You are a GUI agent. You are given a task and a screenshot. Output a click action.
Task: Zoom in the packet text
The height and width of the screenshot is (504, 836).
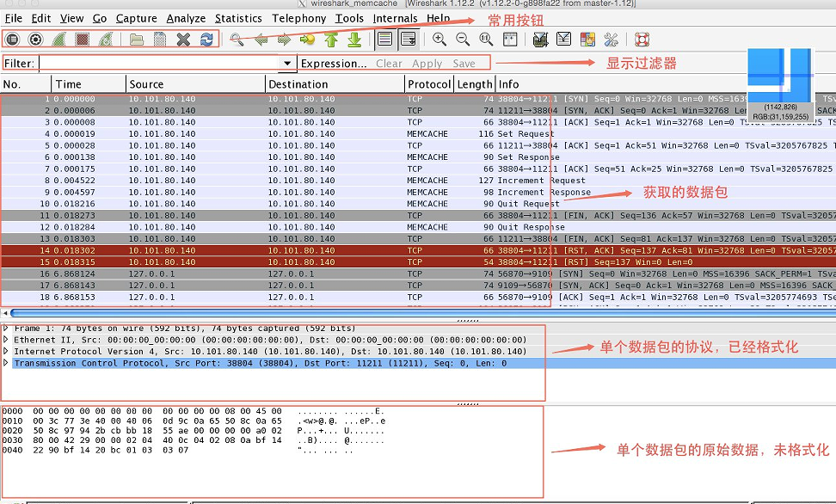(440, 40)
